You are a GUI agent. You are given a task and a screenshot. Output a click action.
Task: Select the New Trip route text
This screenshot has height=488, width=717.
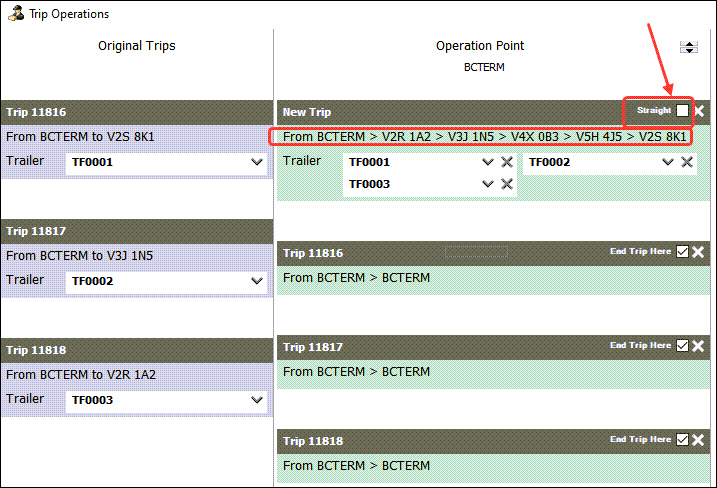484,136
